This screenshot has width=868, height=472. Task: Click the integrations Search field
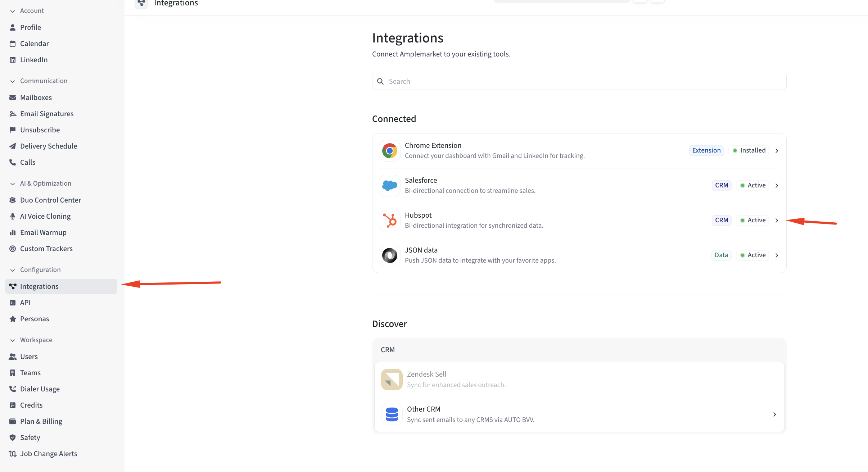click(579, 81)
